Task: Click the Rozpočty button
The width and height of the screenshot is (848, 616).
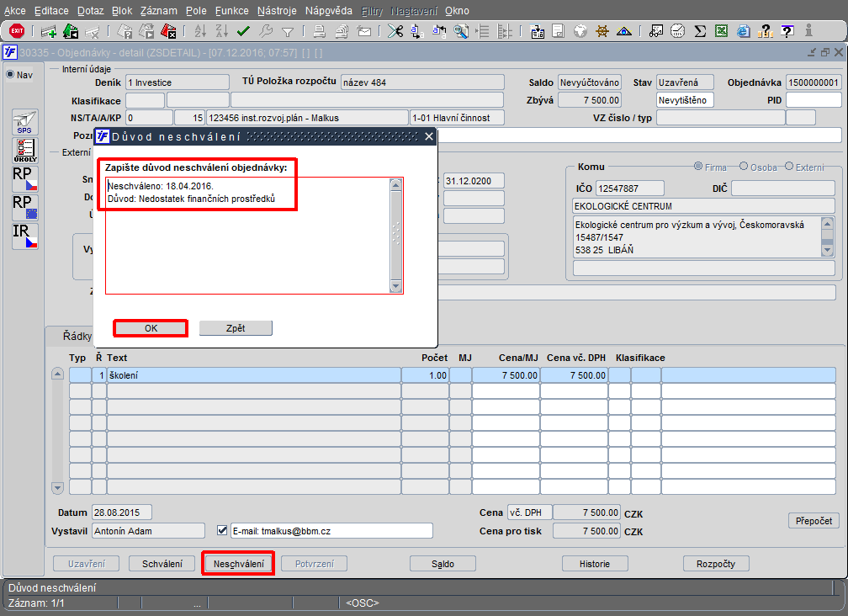Action: [x=716, y=564]
